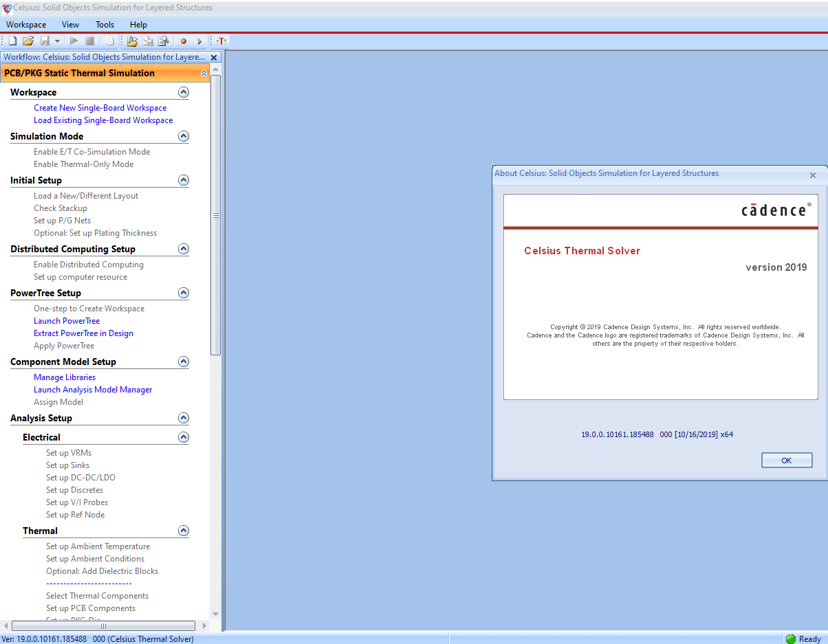Click Enable Thermal-Only Mode text
Viewport: 828px width, 644px height.
[83, 164]
